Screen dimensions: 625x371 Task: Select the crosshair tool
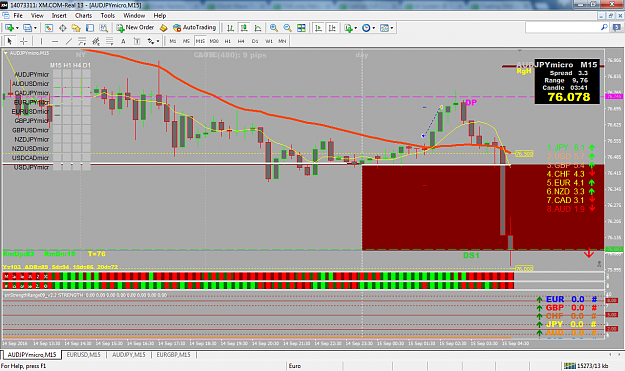coord(24,41)
